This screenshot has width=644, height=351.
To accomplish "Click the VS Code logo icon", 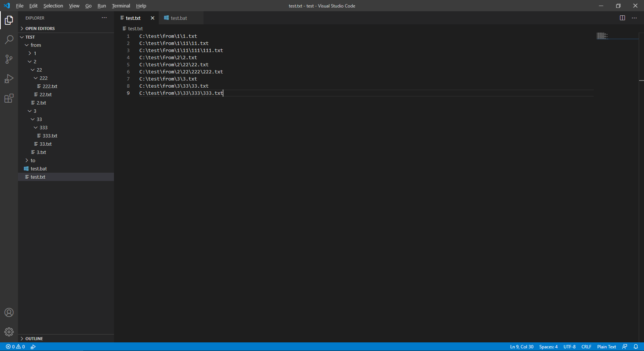I will click(7, 6).
